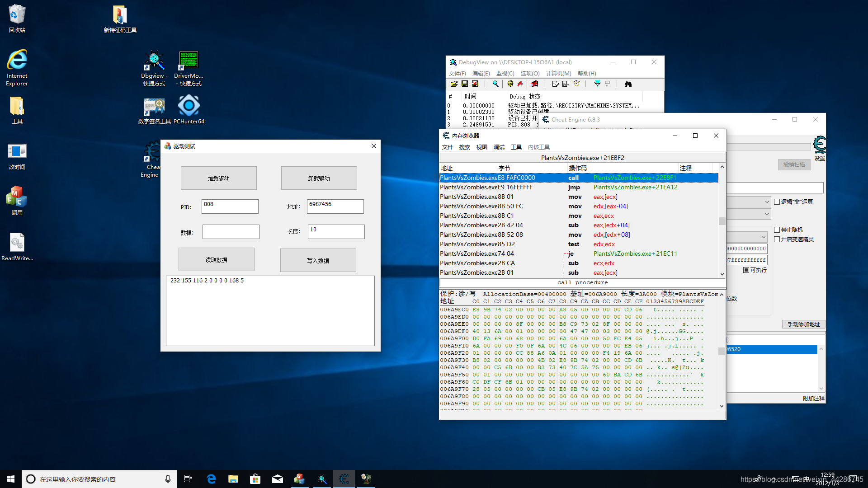Click the history depth icon next to filter

pyautogui.click(x=608, y=84)
